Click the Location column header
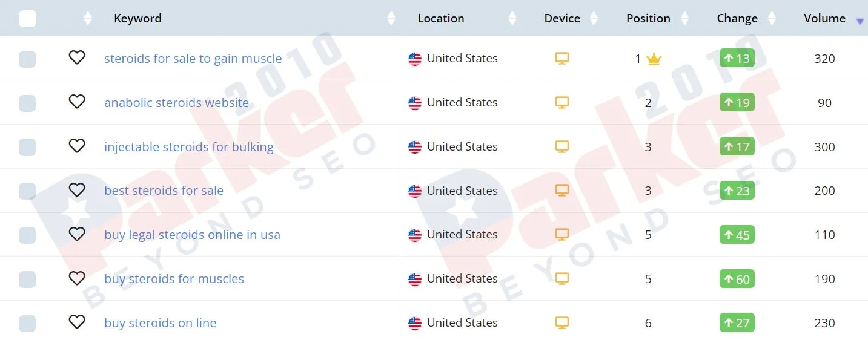 click(441, 18)
